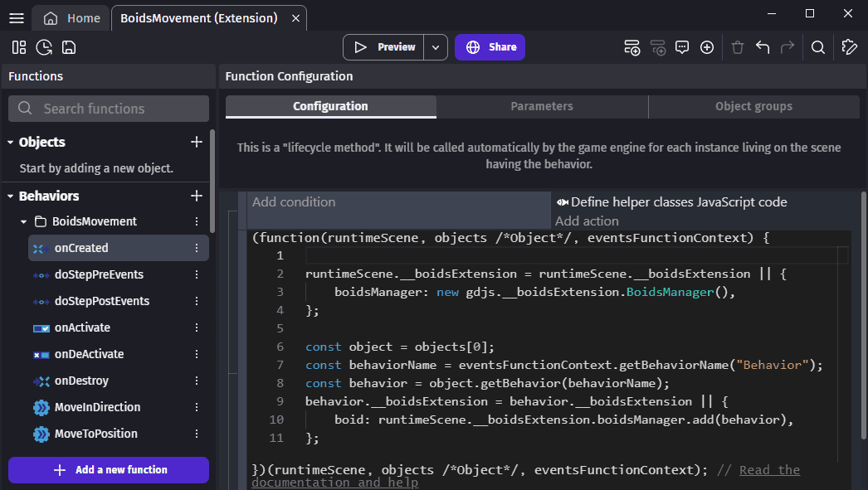Open the extension settings edit icon
The width and height of the screenshot is (868, 490).
coord(849,47)
